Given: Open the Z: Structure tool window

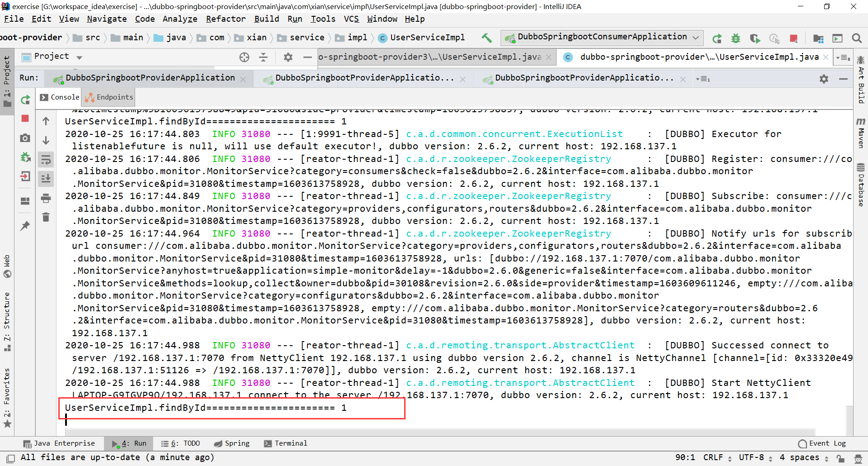Looking at the screenshot, I should [7, 322].
